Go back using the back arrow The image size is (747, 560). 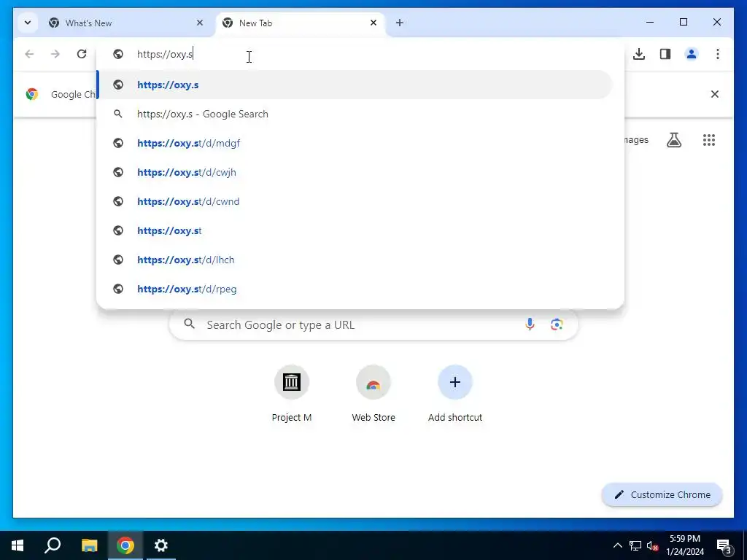click(29, 54)
